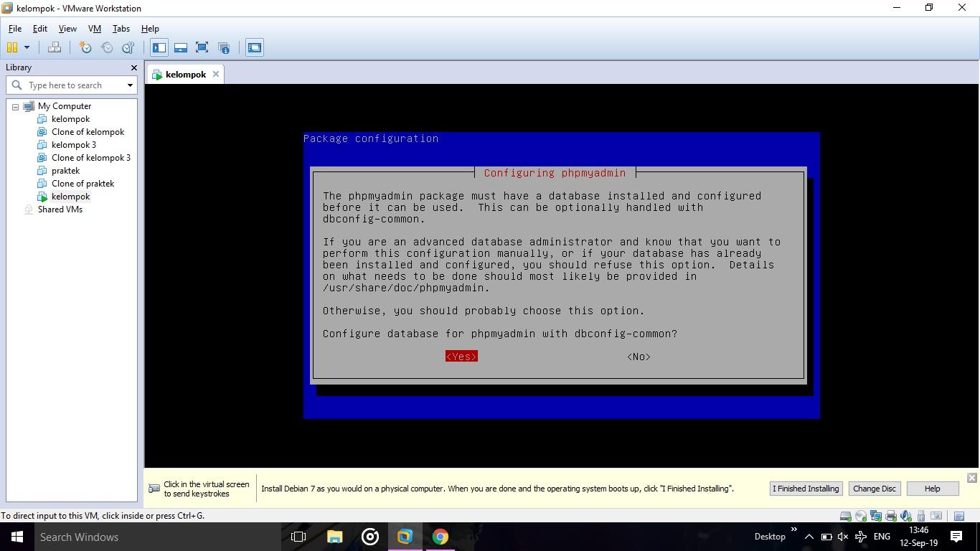The height and width of the screenshot is (551, 980).
Task: Close the Library panel
Action: [x=133, y=67]
